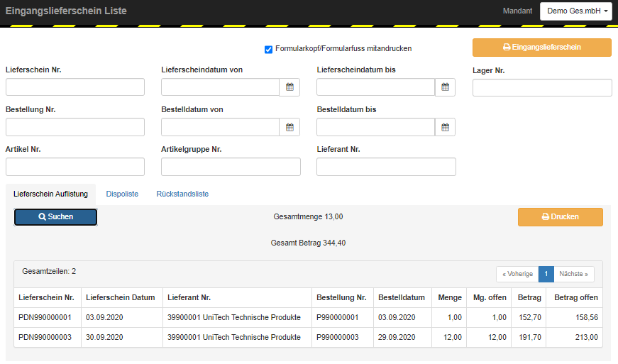Viewport: 618px width, 364px height.
Task: Click Betrag value 152,70
Action: (x=530, y=317)
